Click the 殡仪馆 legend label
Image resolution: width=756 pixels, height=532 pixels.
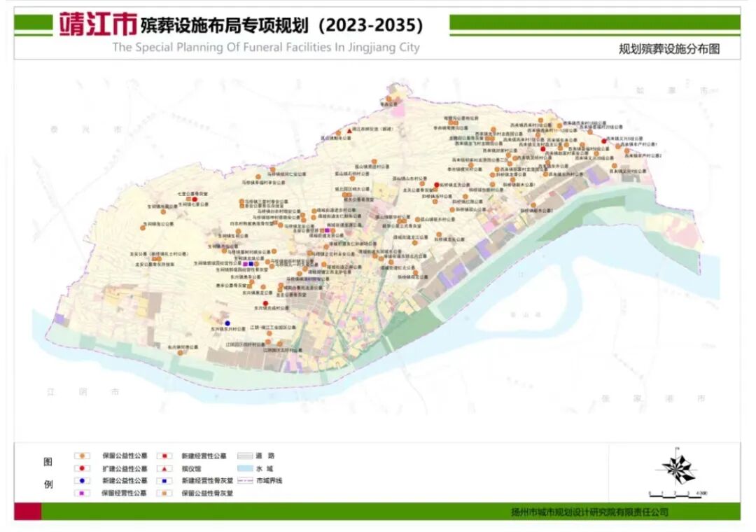191,468
